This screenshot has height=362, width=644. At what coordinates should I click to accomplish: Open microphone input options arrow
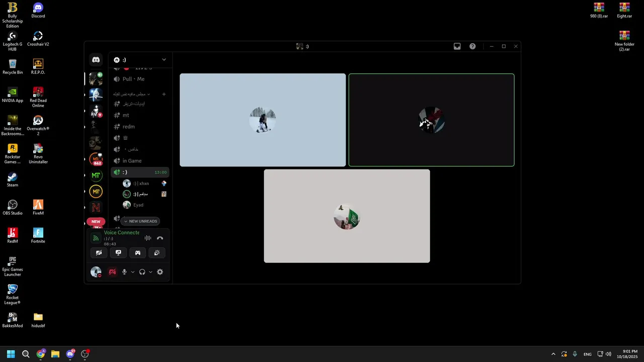tap(133, 272)
